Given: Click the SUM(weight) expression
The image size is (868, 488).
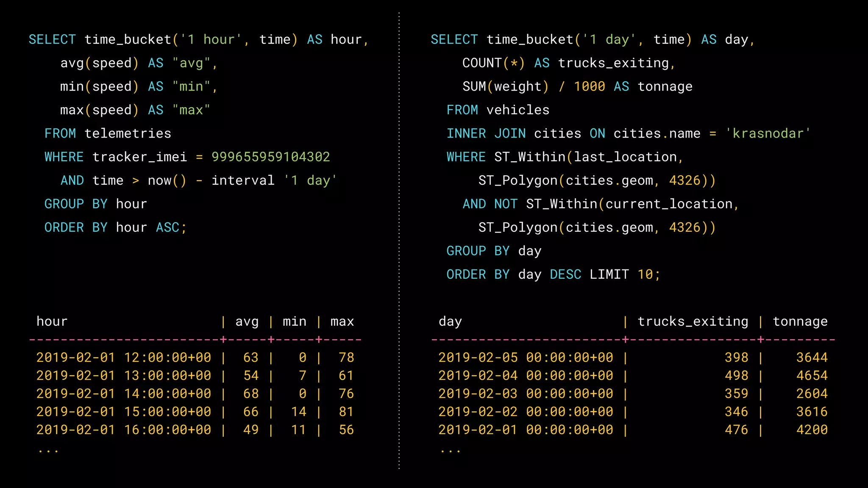Looking at the screenshot, I should 505,87.
